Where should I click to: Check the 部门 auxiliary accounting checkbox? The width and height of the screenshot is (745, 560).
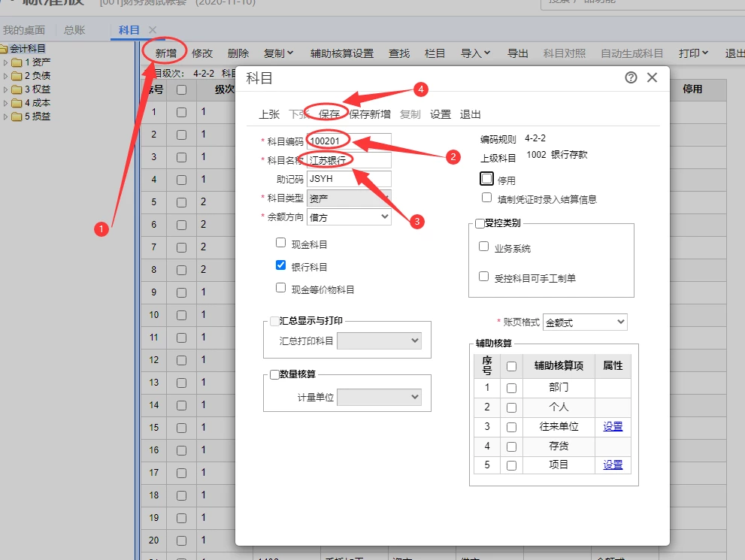click(x=512, y=389)
